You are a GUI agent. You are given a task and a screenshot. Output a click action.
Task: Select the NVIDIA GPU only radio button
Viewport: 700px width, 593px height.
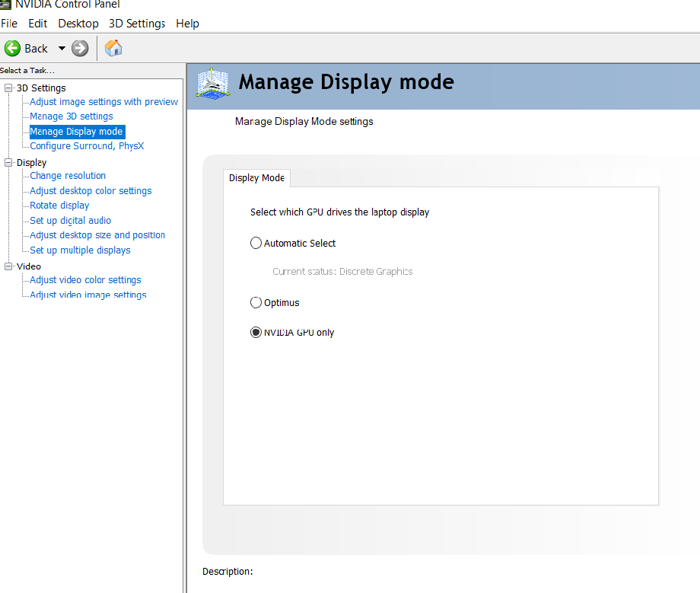(x=256, y=332)
